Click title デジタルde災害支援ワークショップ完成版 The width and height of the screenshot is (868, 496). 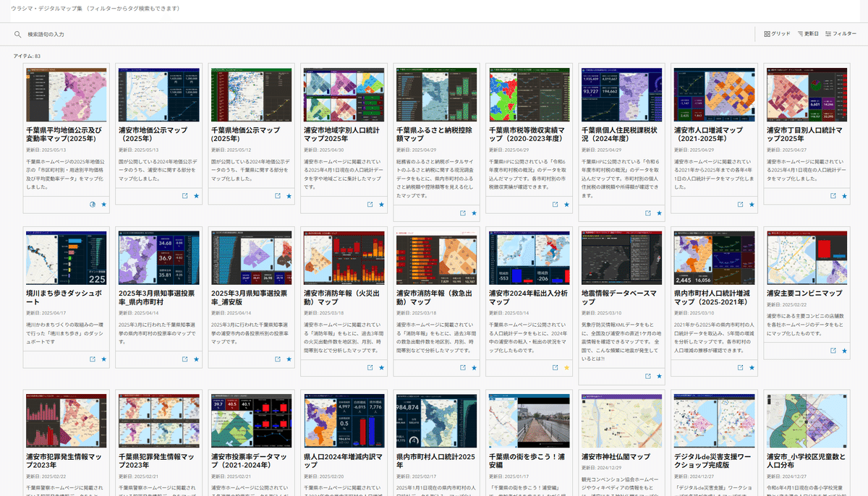(711, 461)
